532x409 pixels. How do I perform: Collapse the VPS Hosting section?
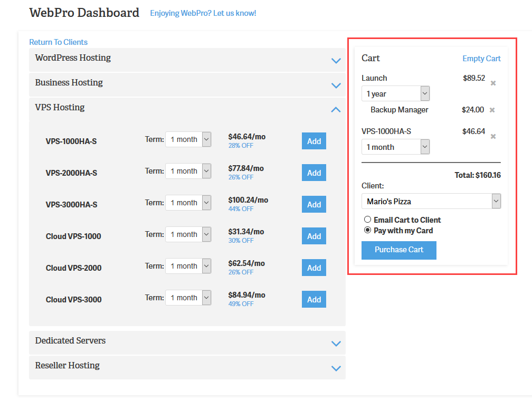pos(336,110)
